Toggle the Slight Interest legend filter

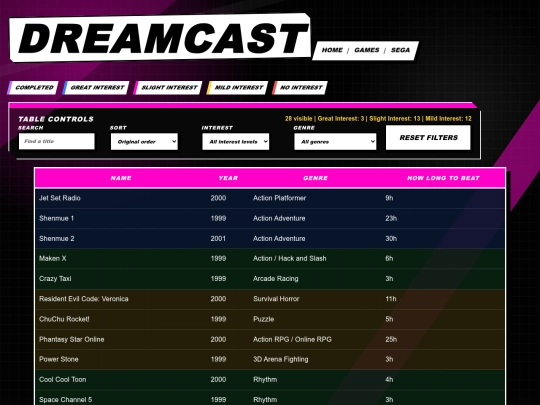[168, 87]
